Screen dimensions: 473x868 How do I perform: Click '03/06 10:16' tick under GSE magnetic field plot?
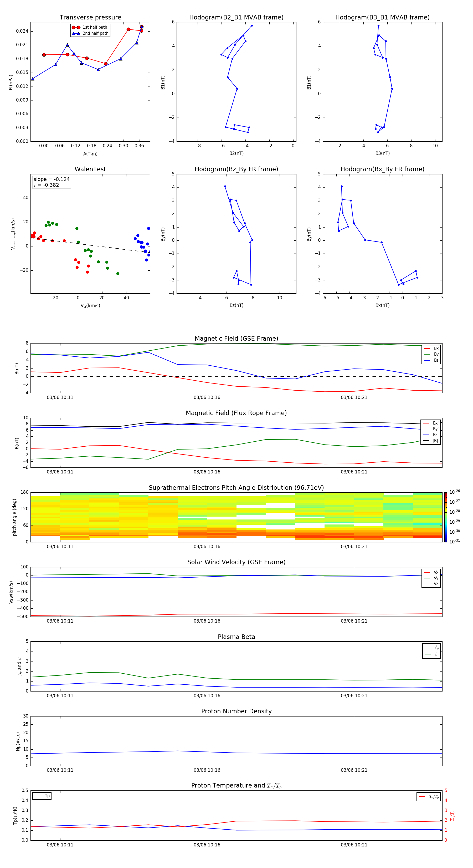coord(207,398)
